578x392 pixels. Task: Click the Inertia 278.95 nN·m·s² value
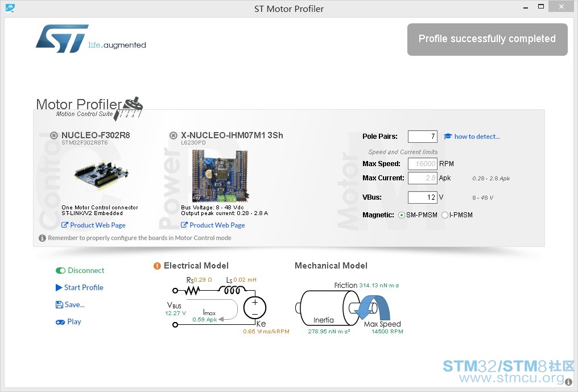[x=329, y=332]
